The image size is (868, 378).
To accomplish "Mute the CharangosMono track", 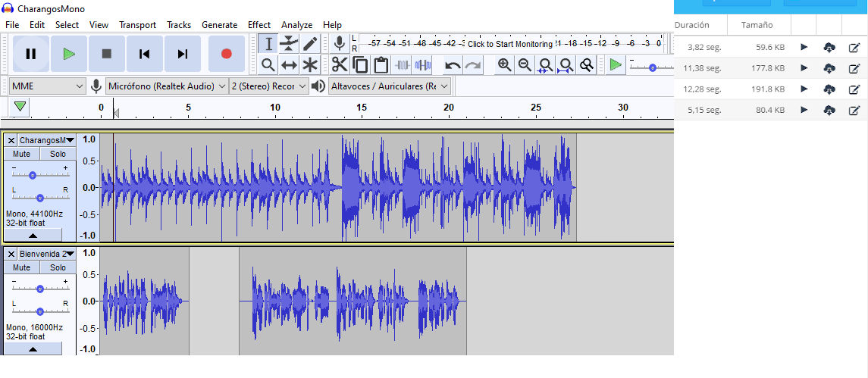I will [22, 154].
